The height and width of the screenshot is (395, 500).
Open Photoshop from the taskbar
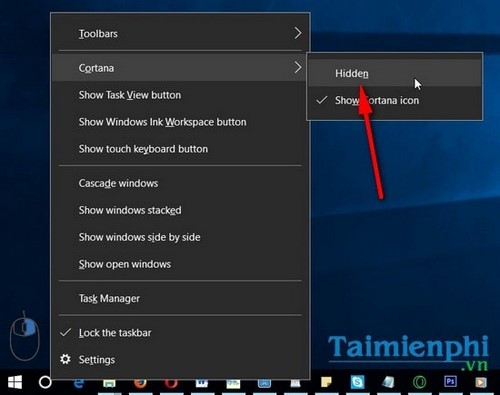[x=450, y=381]
